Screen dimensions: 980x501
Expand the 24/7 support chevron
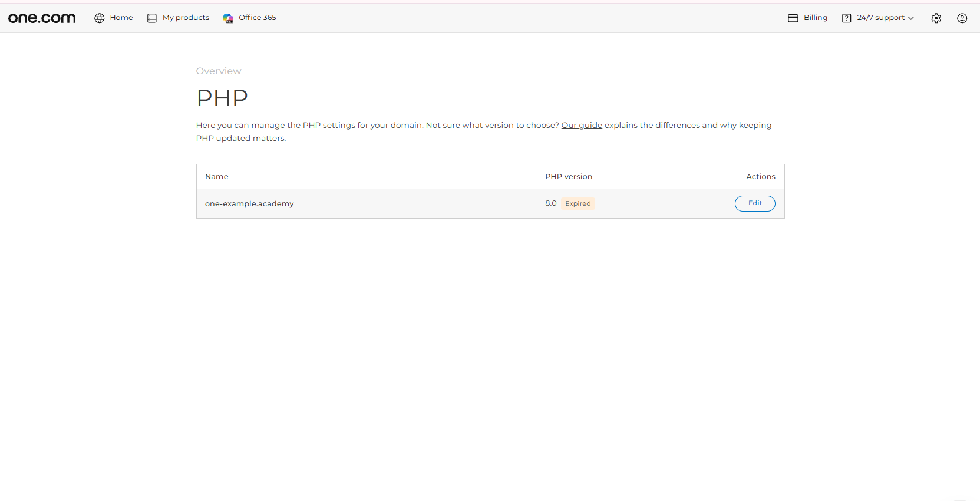pos(911,18)
